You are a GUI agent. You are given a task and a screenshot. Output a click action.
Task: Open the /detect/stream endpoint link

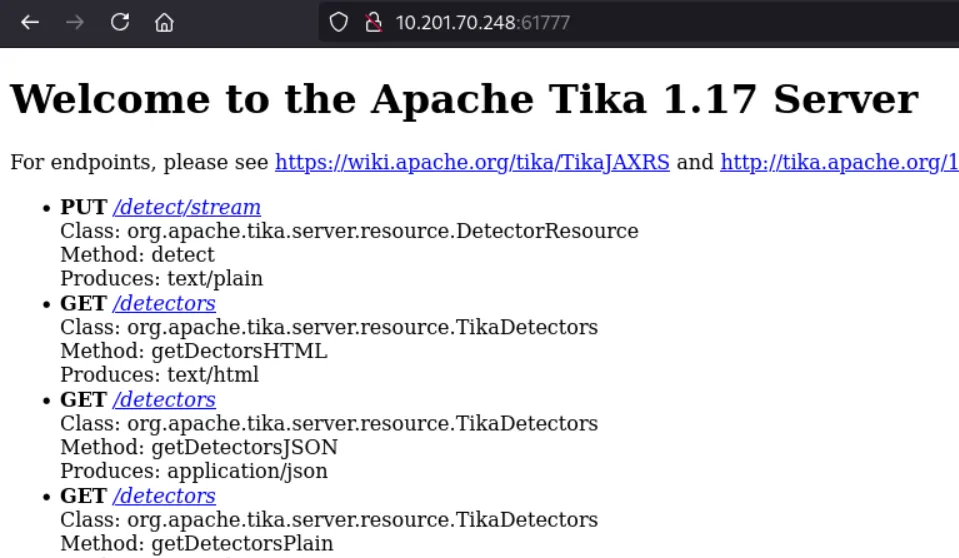click(187, 207)
